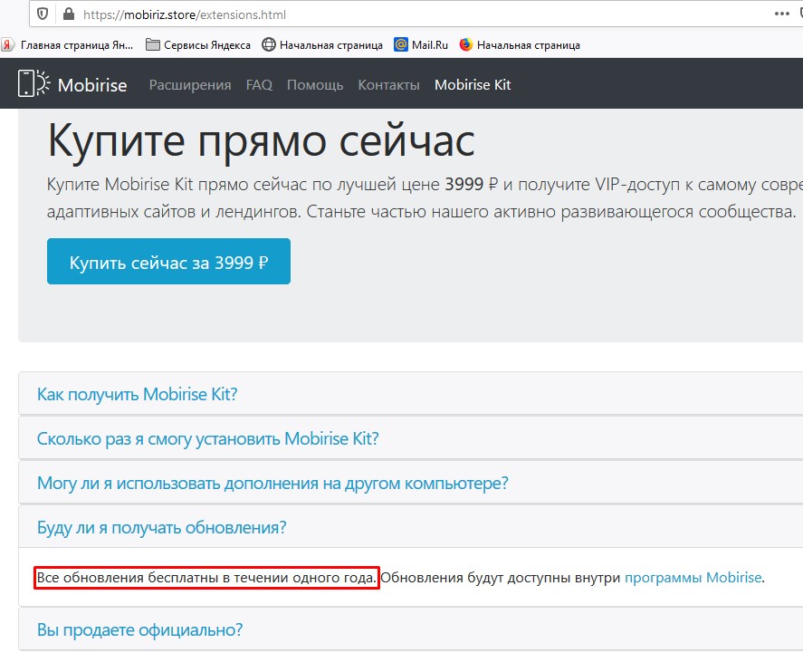The image size is (803, 672).
Task: Expand Сколько раз я смогу установить question
Action: pos(411,438)
